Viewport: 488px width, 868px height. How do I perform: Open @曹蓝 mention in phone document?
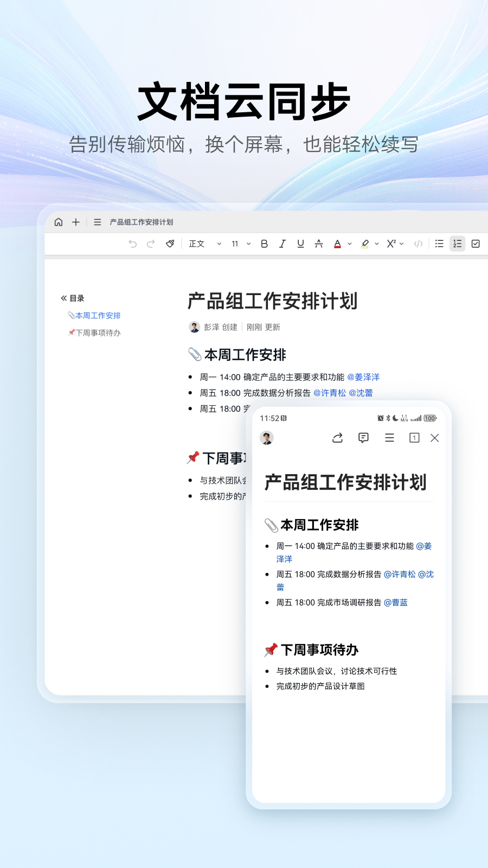[396, 602]
